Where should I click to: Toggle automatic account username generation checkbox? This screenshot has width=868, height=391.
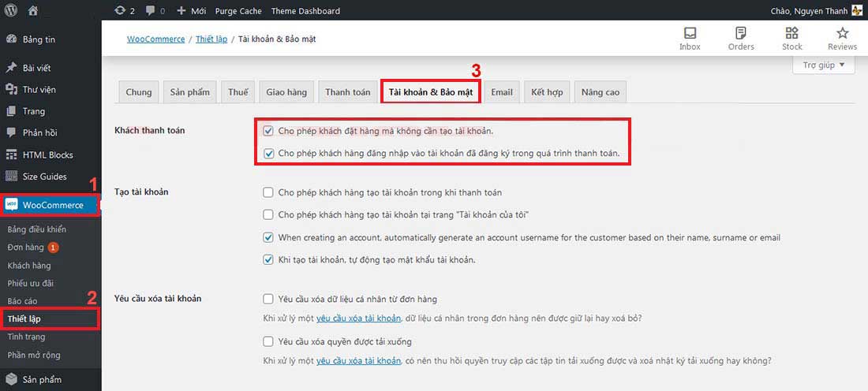268,237
